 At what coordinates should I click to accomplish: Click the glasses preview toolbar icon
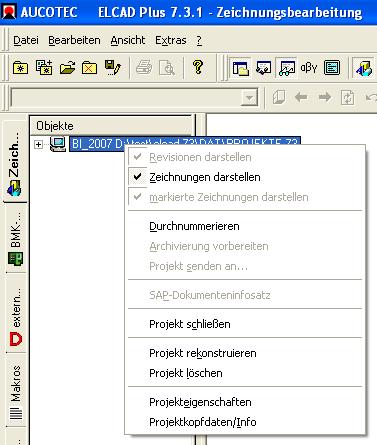pyautogui.click(x=287, y=68)
